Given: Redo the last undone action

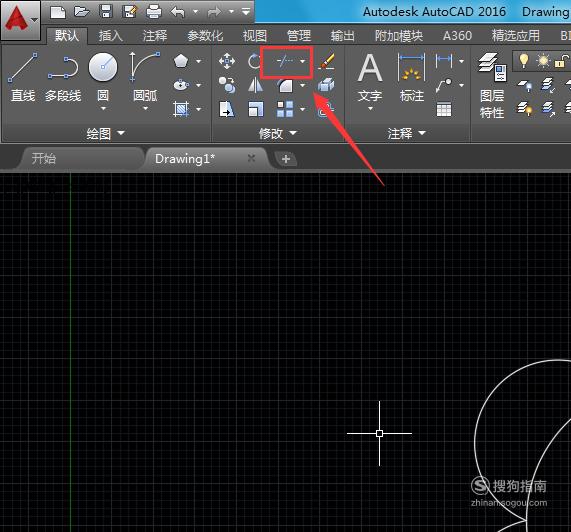Looking at the screenshot, I should tap(214, 12).
